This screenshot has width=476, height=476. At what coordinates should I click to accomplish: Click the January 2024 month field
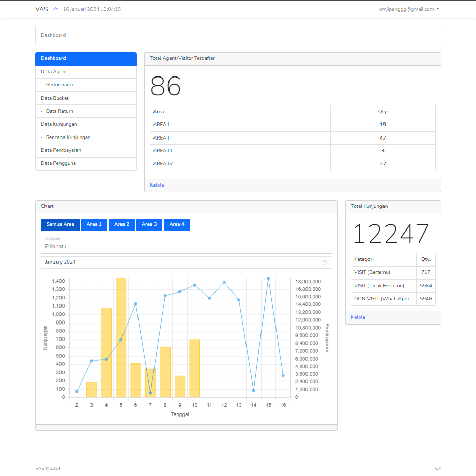click(x=181, y=263)
